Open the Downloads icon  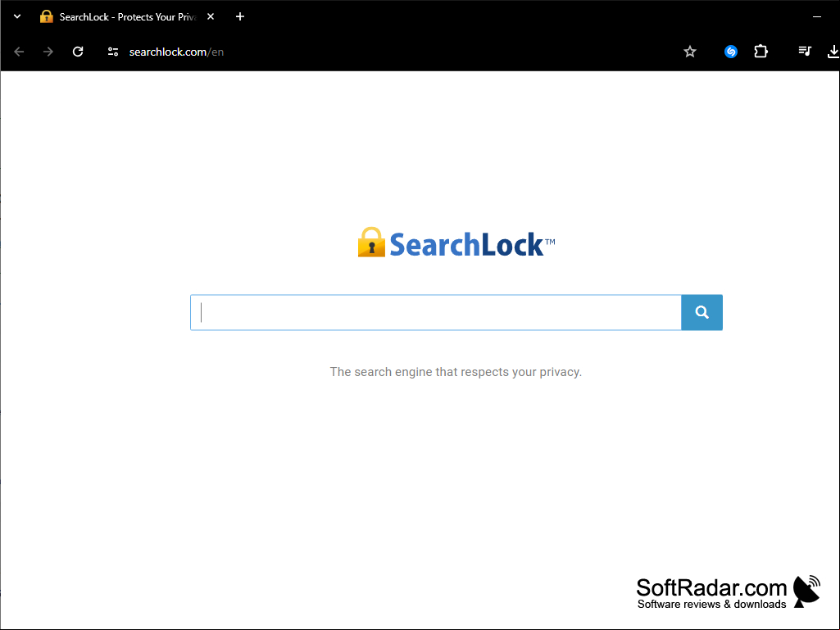tap(833, 52)
